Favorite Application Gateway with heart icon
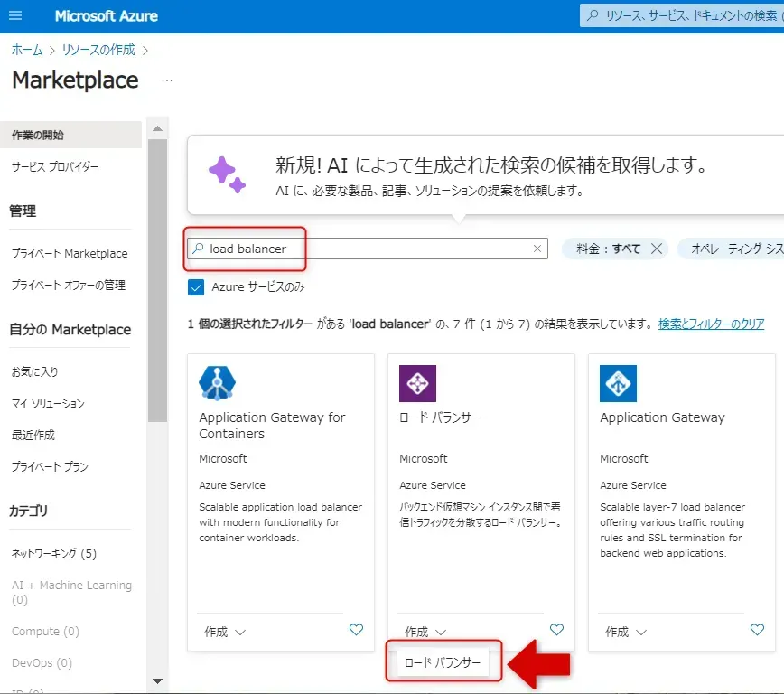The image size is (784, 694). (x=757, y=630)
